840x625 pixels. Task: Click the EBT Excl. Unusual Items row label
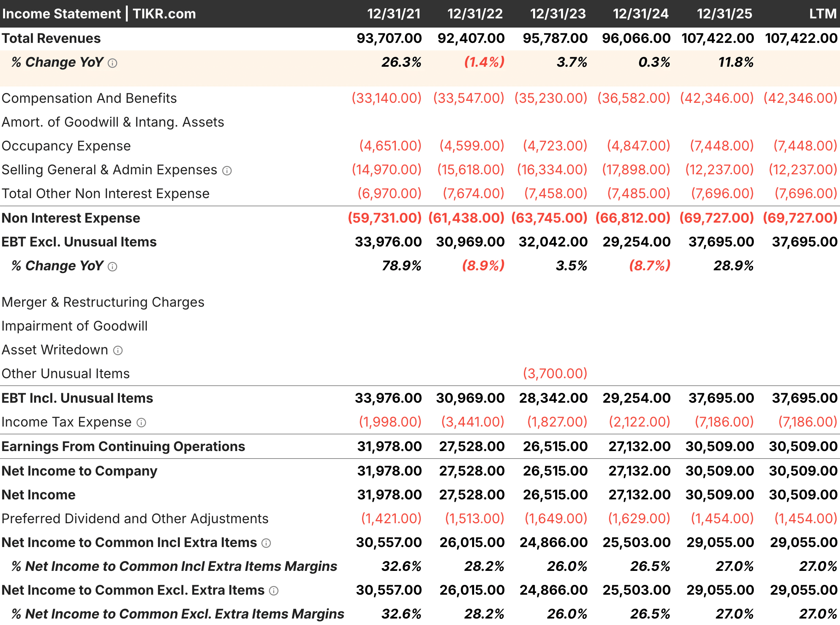[79, 242]
